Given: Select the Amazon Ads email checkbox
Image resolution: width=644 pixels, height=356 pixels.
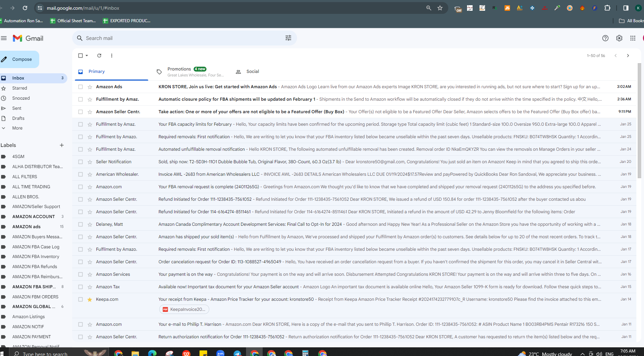Looking at the screenshot, I should tap(80, 87).
